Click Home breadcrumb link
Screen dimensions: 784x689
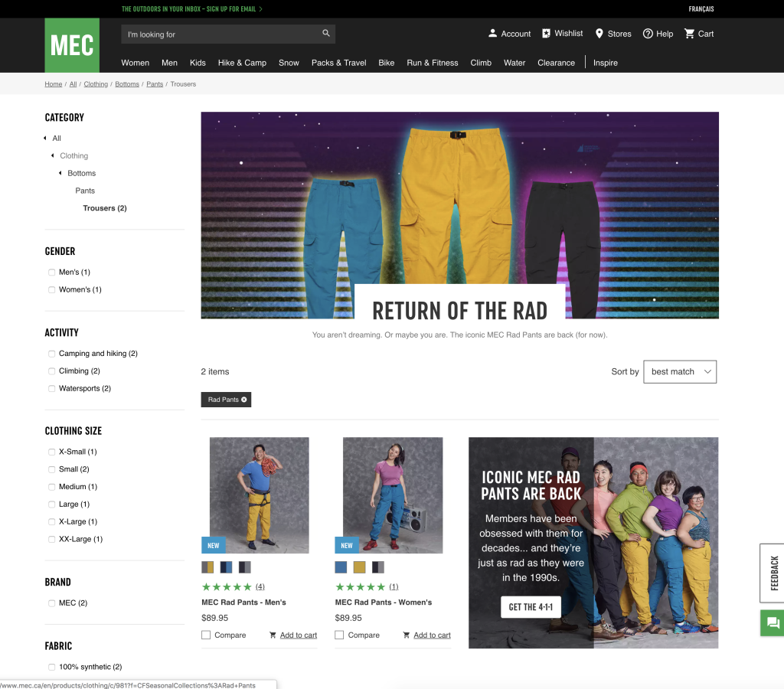point(54,84)
